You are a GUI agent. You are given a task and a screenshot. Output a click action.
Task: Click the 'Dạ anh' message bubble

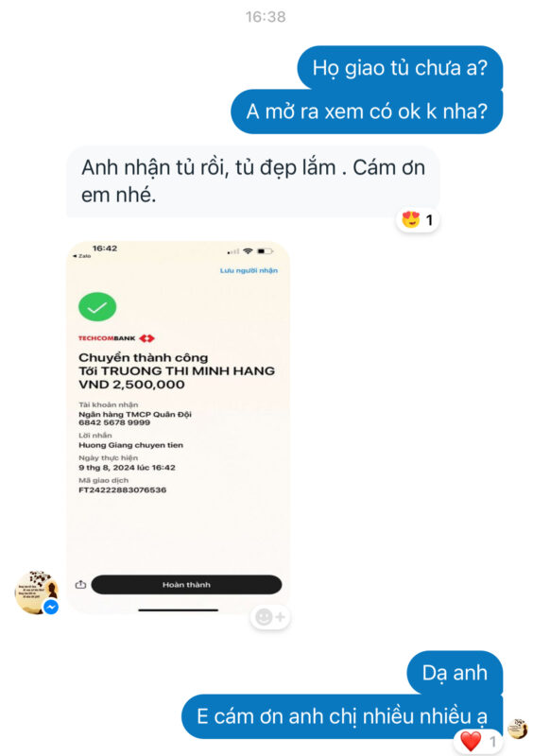pyautogui.click(x=455, y=673)
